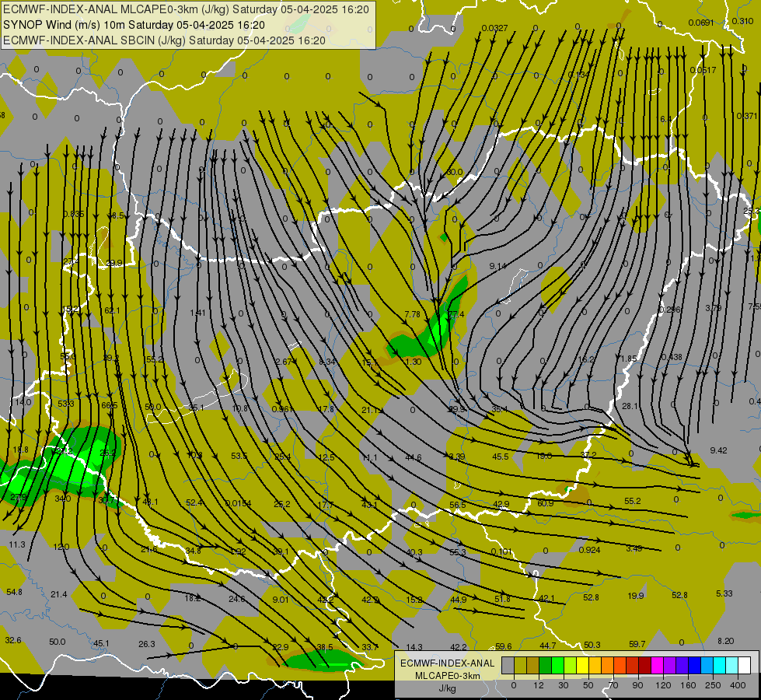Image resolution: width=761 pixels, height=700 pixels.
Task: Click the legend tick label '50'
Action: pyautogui.click(x=588, y=685)
